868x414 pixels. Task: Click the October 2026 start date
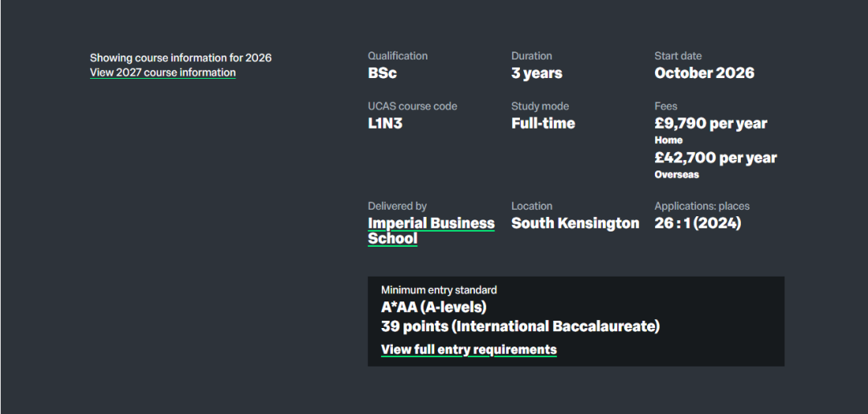(x=704, y=73)
